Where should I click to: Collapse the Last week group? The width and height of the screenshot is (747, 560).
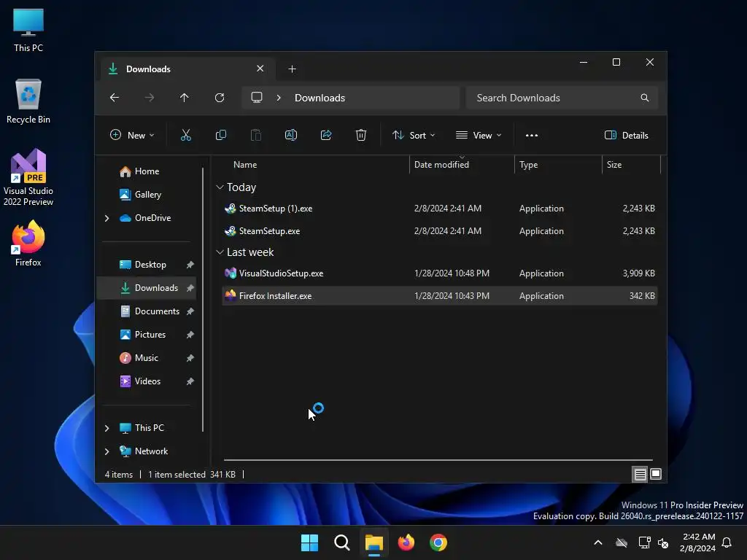coord(220,252)
